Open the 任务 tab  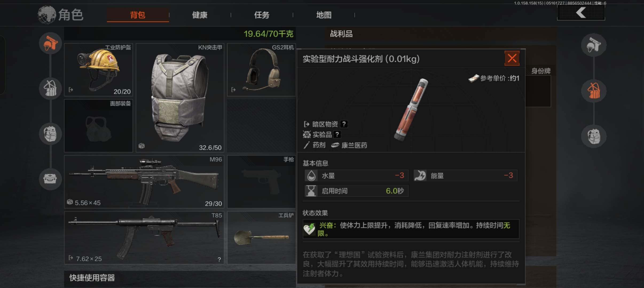tap(262, 15)
